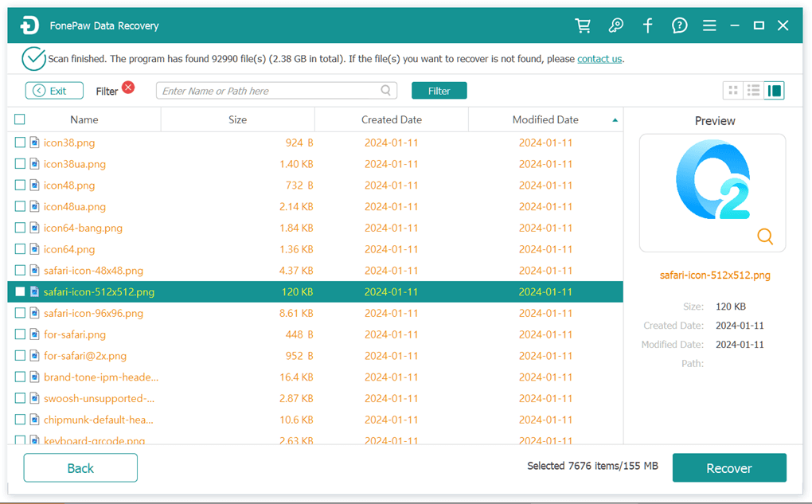Click the Recover button

(728, 467)
